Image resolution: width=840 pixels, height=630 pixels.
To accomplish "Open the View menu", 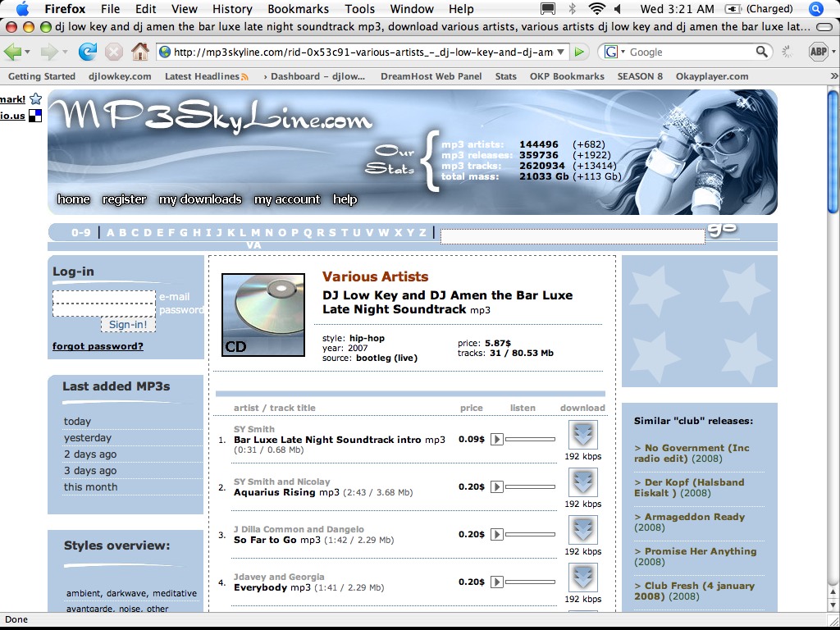I will (x=185, y=9).
